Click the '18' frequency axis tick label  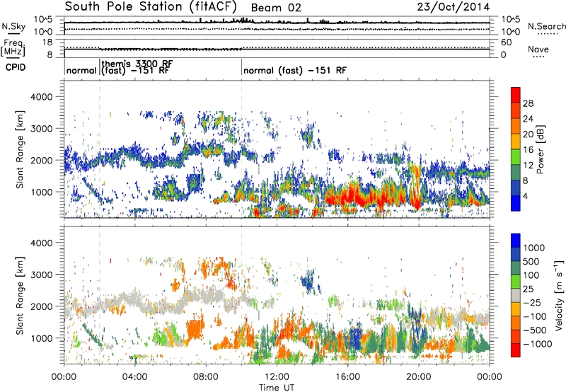click(x=47, y=42)
